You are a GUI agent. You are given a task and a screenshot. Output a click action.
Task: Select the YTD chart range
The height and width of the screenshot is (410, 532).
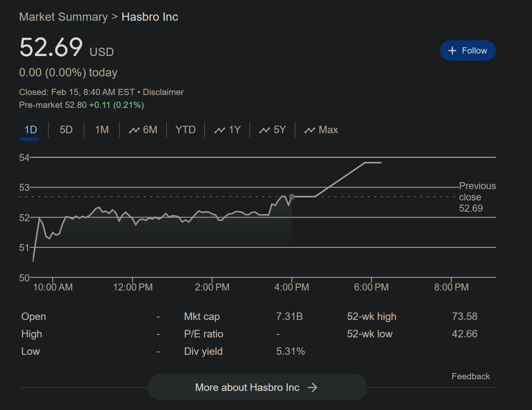coord(185,130)
